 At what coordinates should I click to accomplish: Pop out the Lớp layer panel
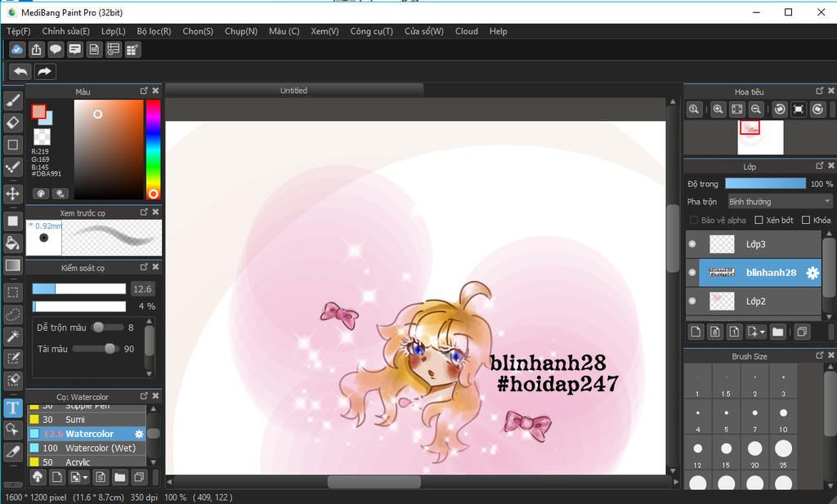[x=819, y=166]
